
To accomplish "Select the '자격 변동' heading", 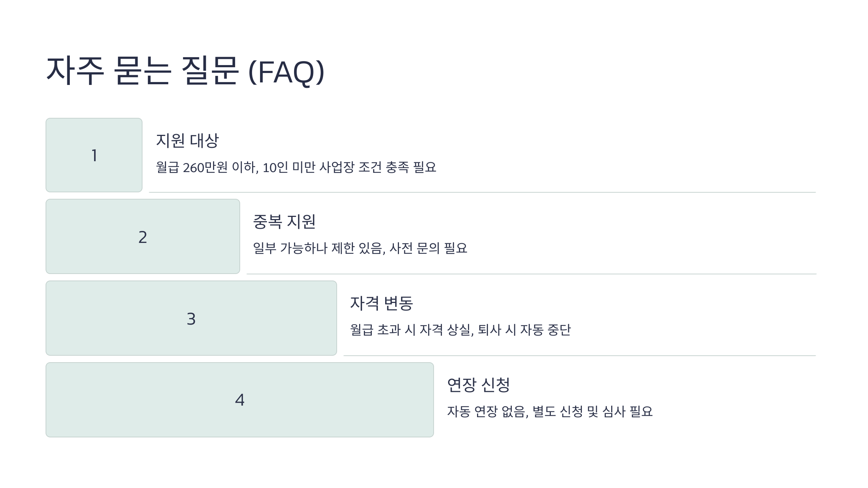I will [x=382, y=303].
